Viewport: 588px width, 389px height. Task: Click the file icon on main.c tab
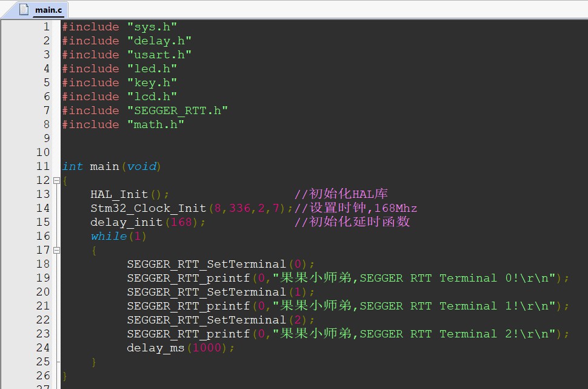[24, 9]
